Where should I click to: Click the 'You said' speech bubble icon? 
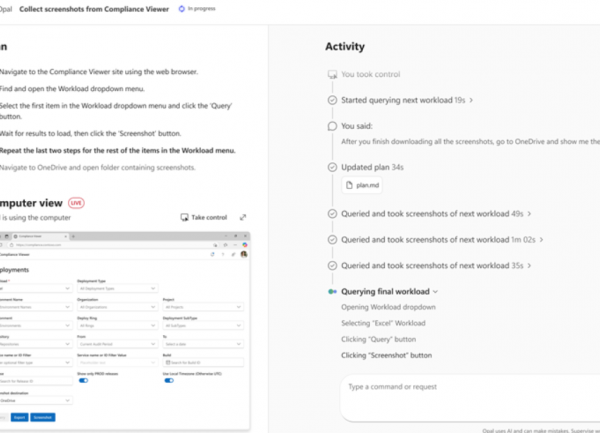[331, 127]
